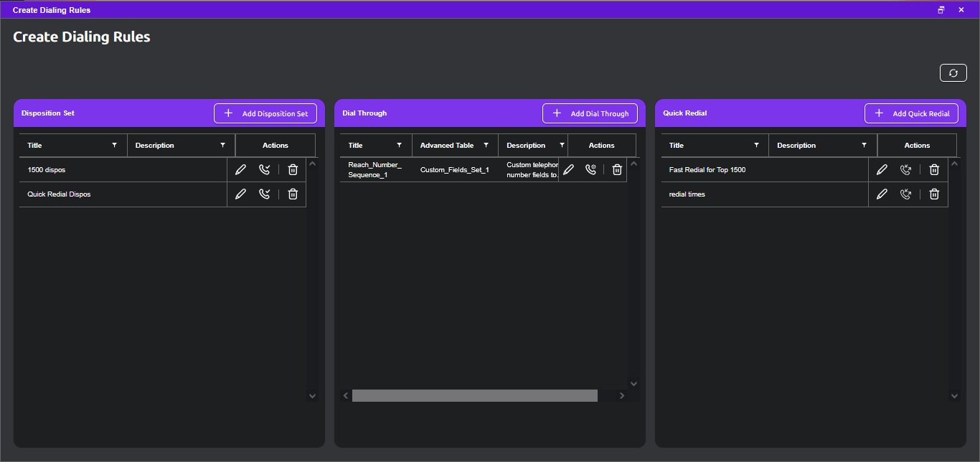Click phone icon for Quick Redial Dispos
Image resolution: width=980 pixels, height=462 pixels.
click(x=265, y=194)
